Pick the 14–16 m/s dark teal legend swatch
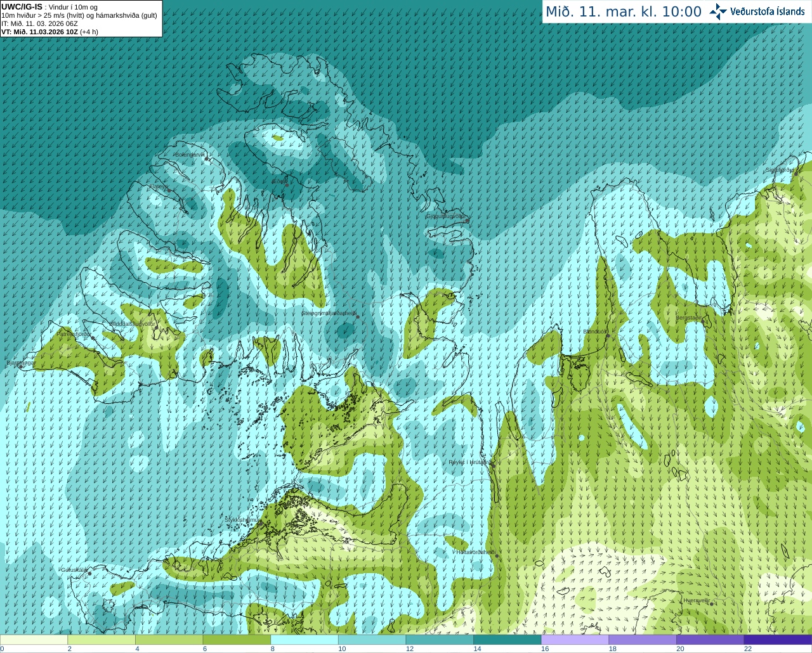The width and height of the screenshot is (812, 653). pos(507,640)
